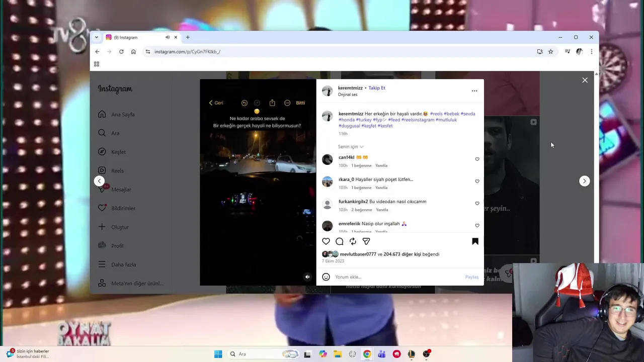Open File Explorer from the taskbar
This screenshot has height=362, width=644.
[338, 354]
